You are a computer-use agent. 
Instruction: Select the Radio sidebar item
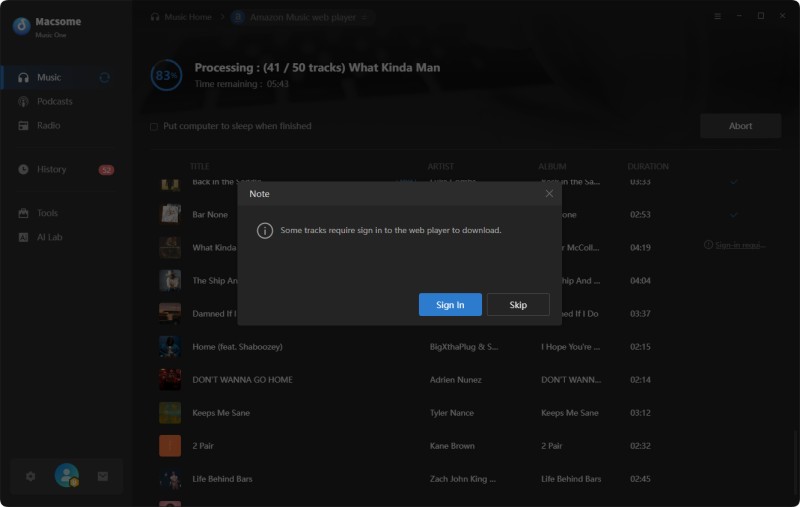[x=48, y=125]
